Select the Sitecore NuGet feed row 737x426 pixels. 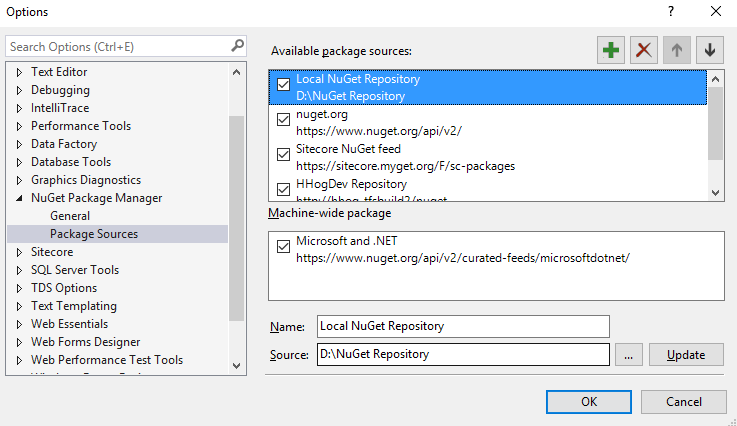coord(488,157)
